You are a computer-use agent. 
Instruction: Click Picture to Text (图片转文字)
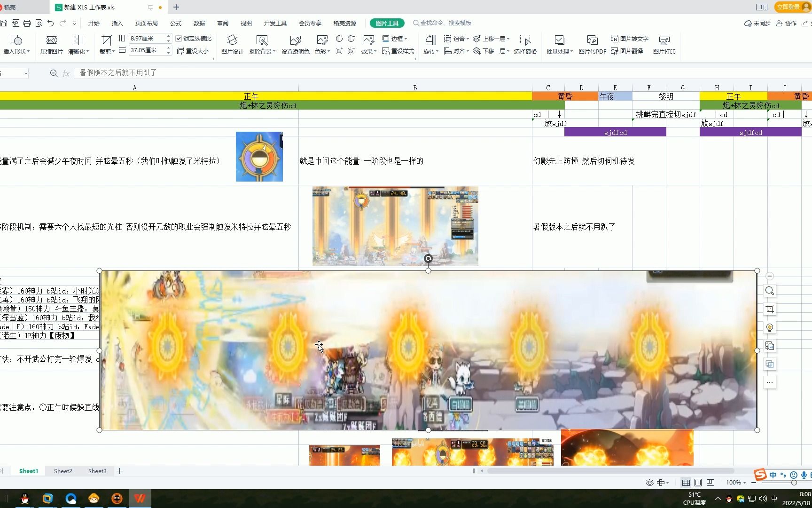pos(630,39)
